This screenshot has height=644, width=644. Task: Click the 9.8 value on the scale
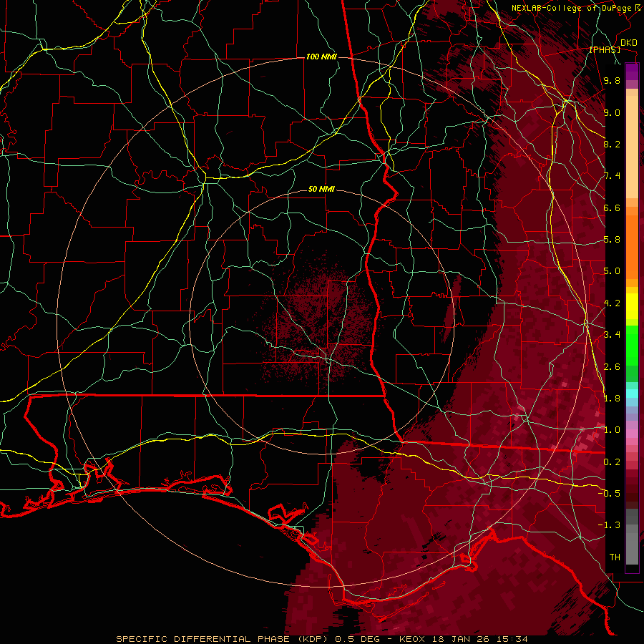coord(612,81)
